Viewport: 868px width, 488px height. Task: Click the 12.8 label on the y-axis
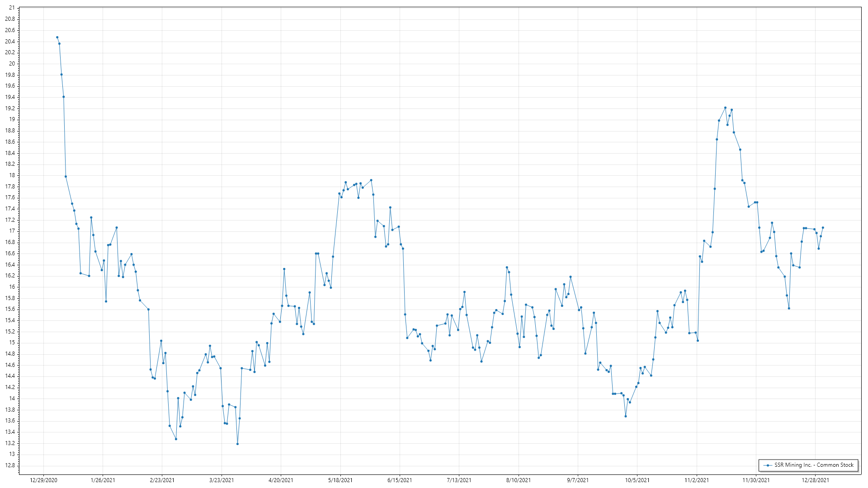coord(10,465)
